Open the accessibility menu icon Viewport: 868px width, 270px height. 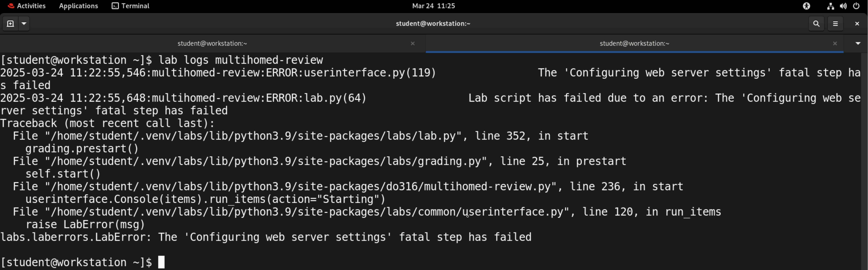[806, 6]
